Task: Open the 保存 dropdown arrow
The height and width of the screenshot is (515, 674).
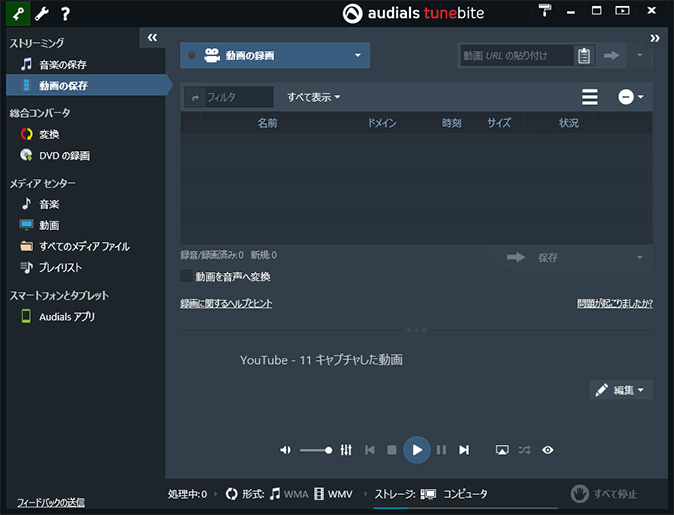Action: click(640, 257)
